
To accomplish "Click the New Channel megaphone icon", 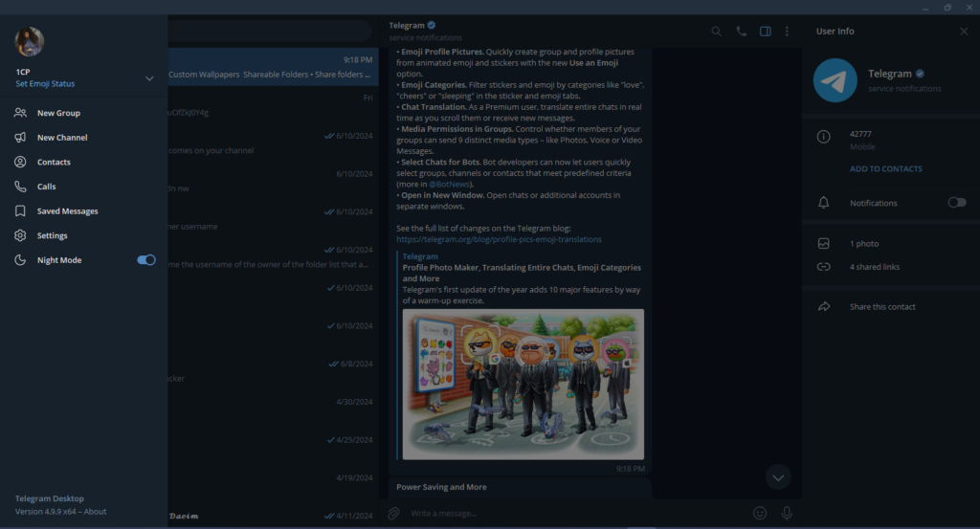I will click(21, 138).
